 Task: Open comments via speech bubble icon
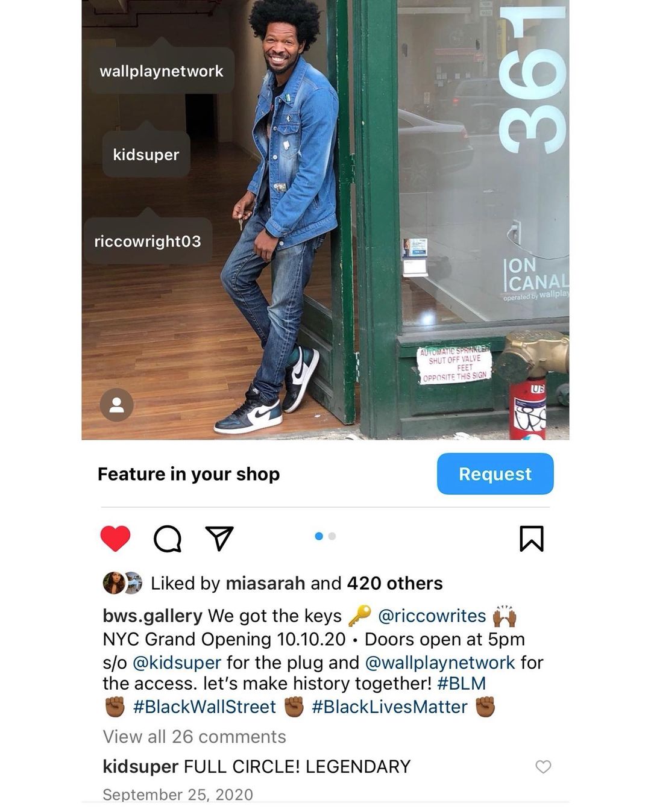click(x=168, y=539)
